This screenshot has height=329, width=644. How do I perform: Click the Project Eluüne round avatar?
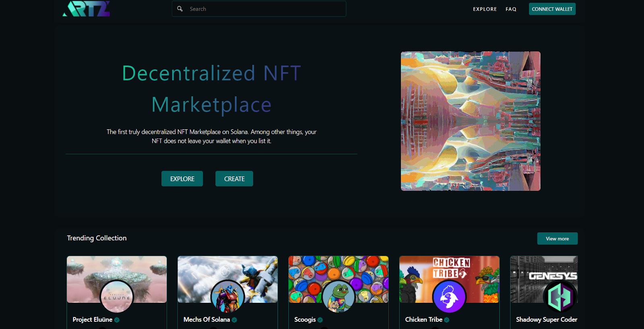(117, 297)
